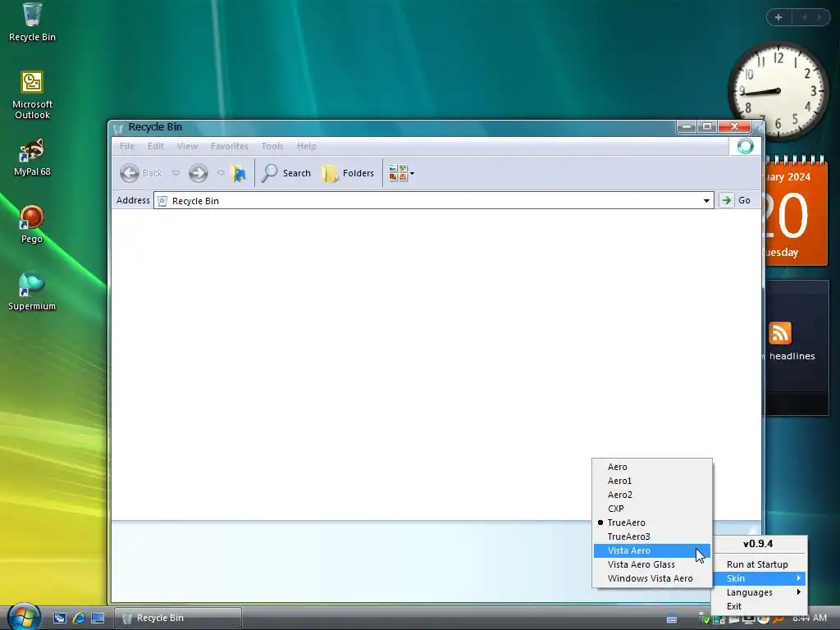Open the Address bar dropdown list
Image resolution: width=840 pixels, height=630 pixels.
(706, 201)
